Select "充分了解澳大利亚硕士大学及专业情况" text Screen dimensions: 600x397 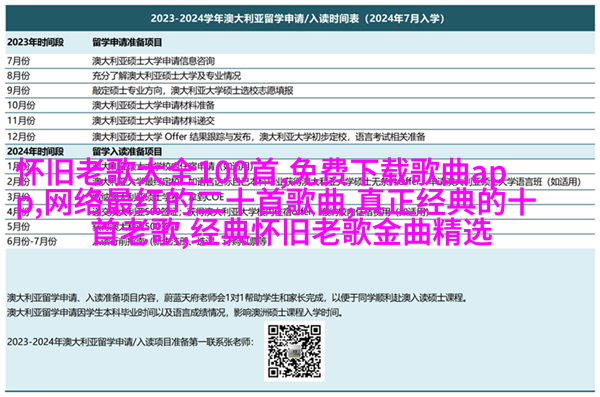[166, 76]
